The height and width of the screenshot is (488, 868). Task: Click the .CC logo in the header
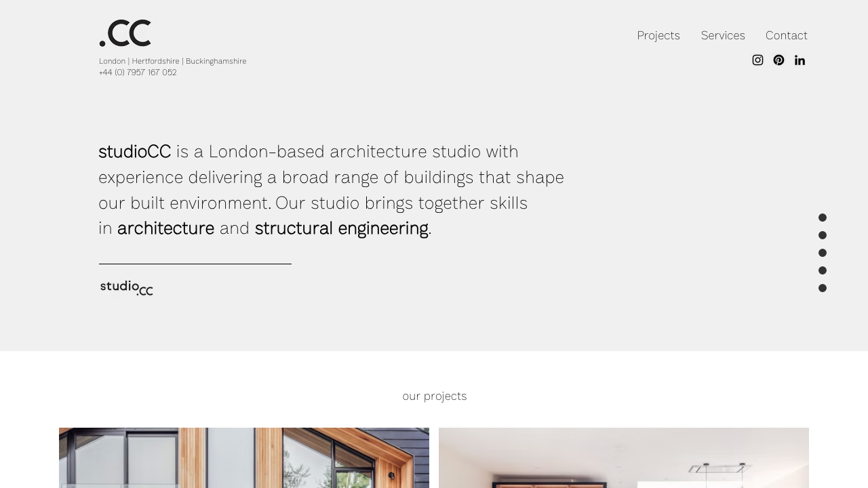[x=125, y=31]
